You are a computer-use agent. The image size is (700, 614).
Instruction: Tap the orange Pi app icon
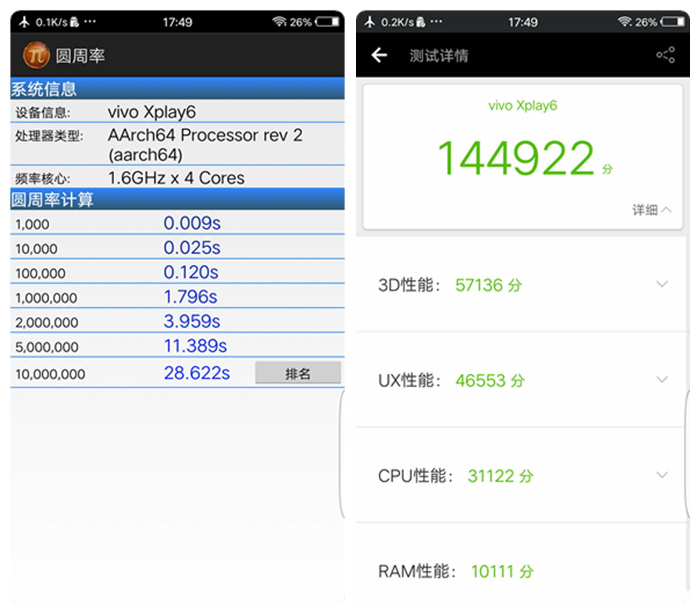tap(36, 55)
